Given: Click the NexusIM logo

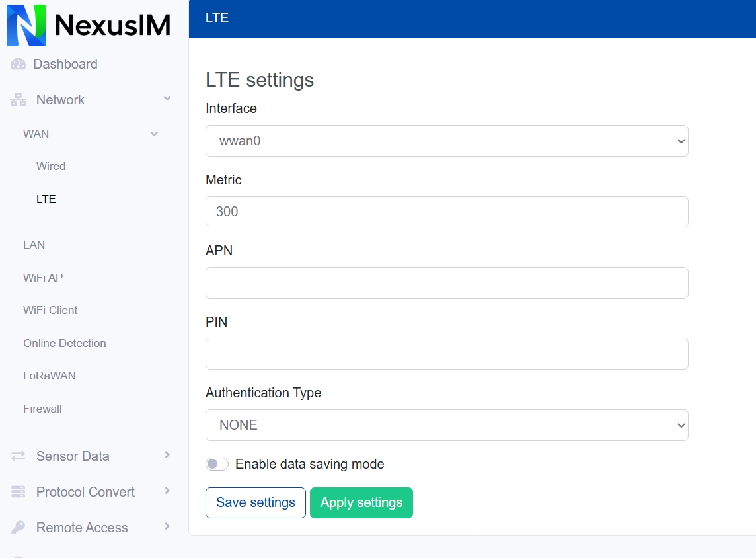Looking at the screenshot, I should (89, 25).
